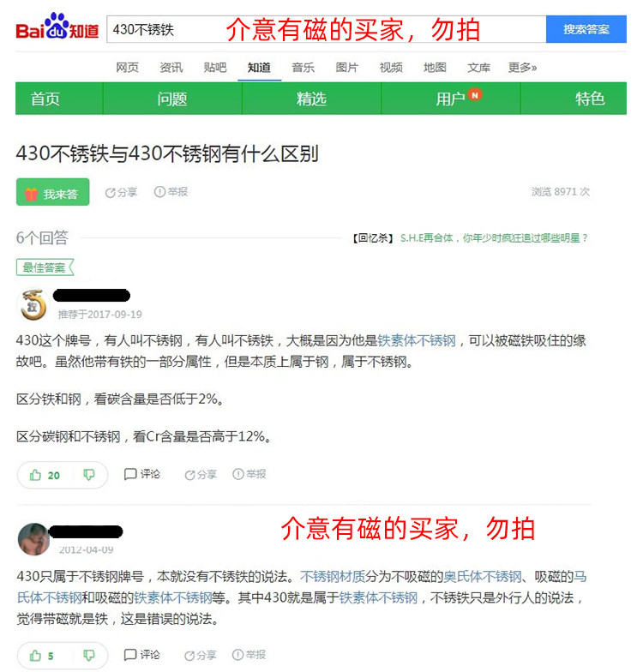Switch to the 网页 search tab
643x672 pixels.
click(x=127, y=67)
